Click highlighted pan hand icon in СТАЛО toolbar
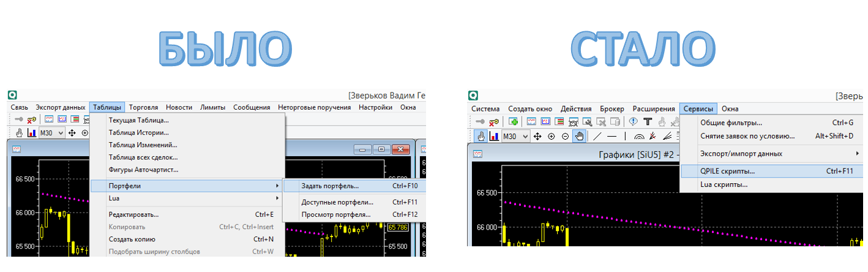The image size is (868, 272). [579, 136]
